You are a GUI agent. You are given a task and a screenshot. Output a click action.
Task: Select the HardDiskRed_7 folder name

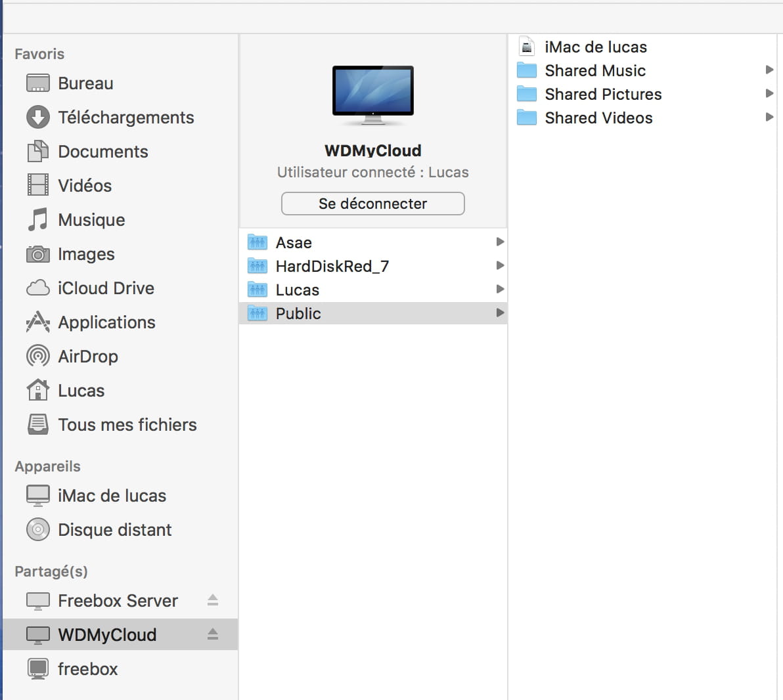click(332, 266)
